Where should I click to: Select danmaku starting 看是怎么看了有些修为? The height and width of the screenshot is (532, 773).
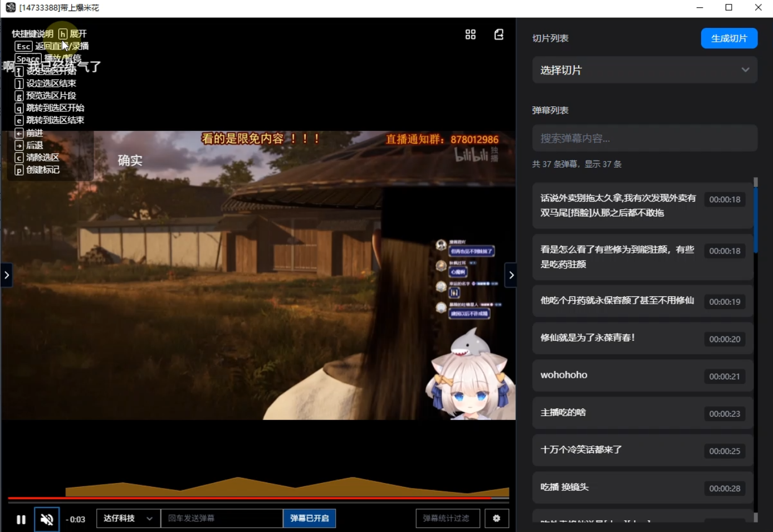[x=643, y=257]
